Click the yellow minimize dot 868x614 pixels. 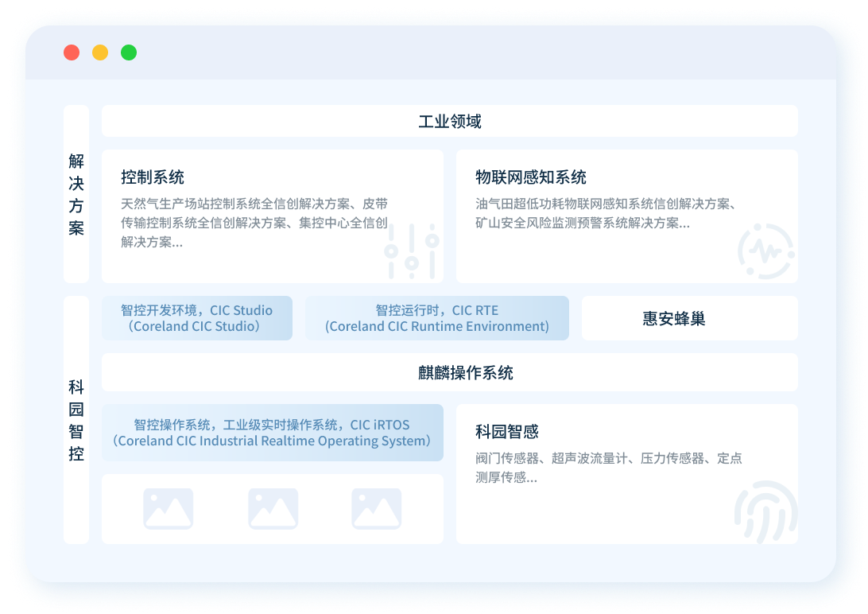[100, 52]
